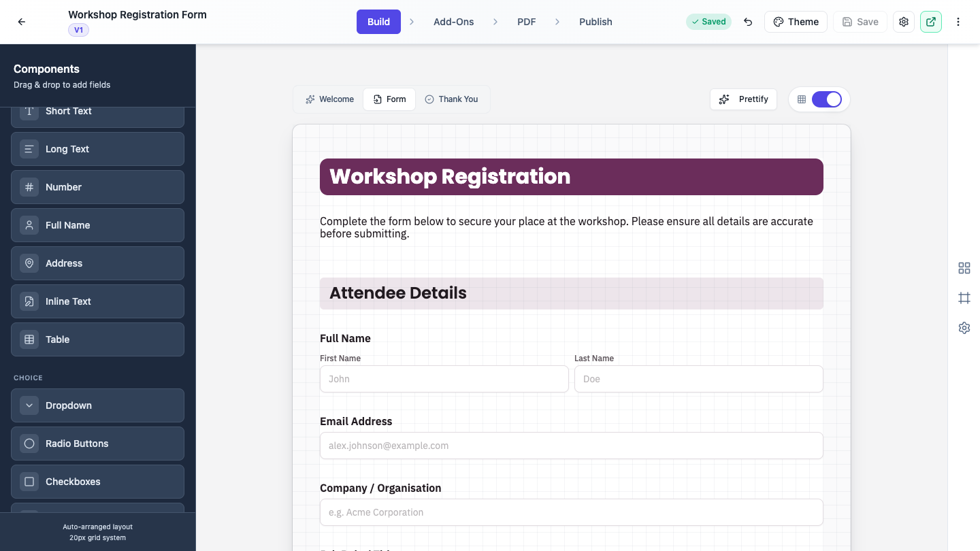Click the Save button
The height and width of the screenshot is (551, 980).
tap(860, 22)
